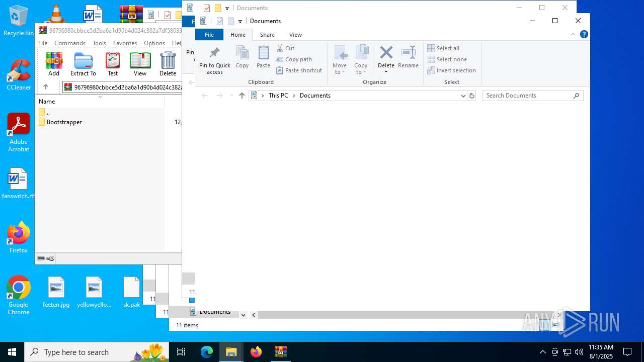Open Tools menu in WinRAR
The width and height of the screenshot is (644, 362).
(99, 43)
